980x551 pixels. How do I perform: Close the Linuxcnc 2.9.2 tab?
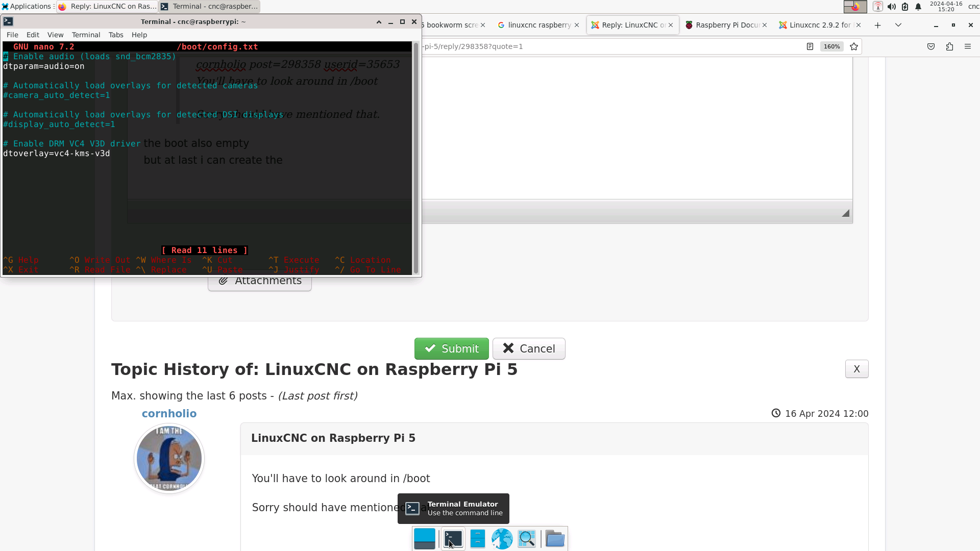(859, 25)
